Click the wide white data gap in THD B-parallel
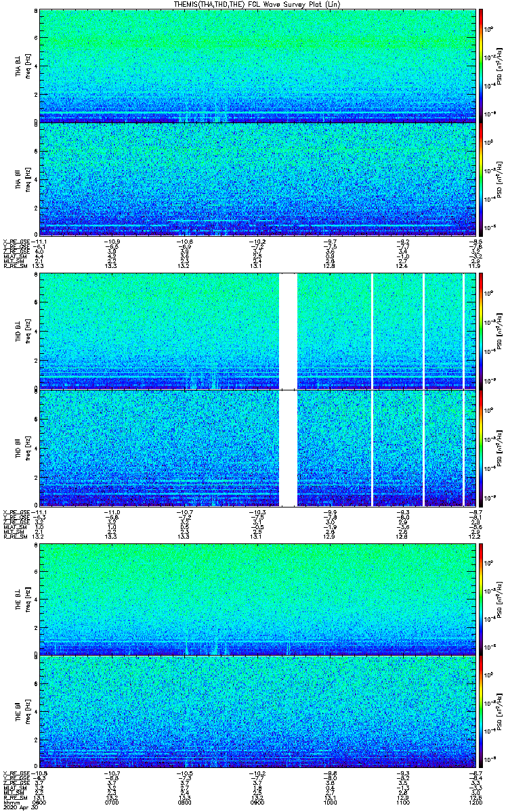This screenshot has width=508, height=812. click(x=289, y=448)
